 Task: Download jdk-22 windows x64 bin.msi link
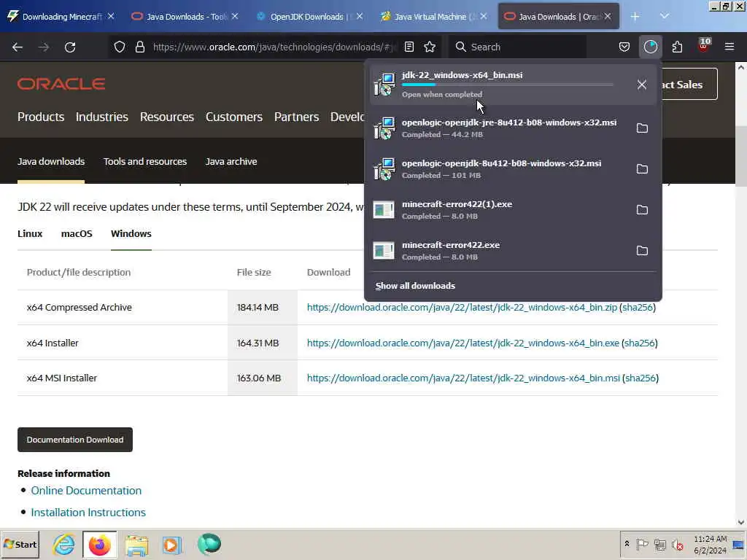pyautogui.click(x=463, y=378)
